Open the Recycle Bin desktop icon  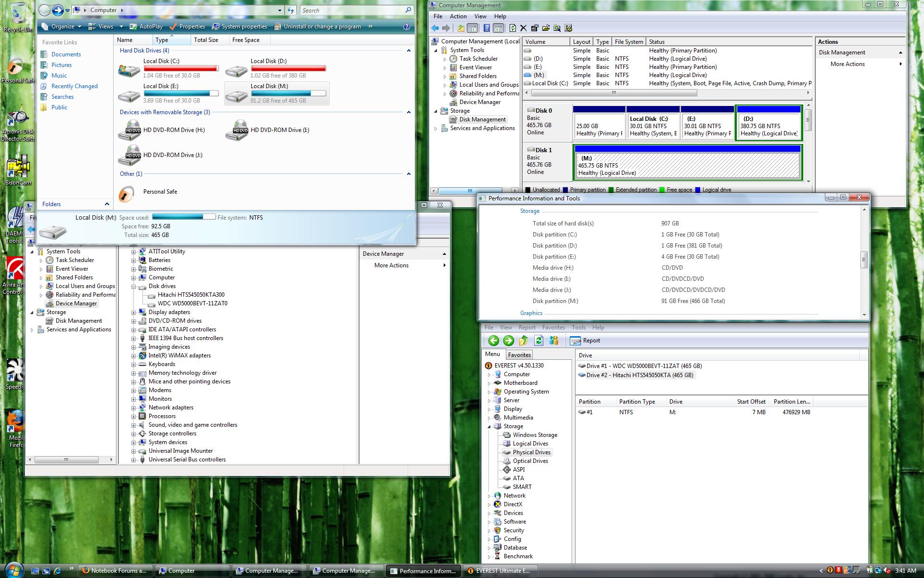tap(18, 17)
